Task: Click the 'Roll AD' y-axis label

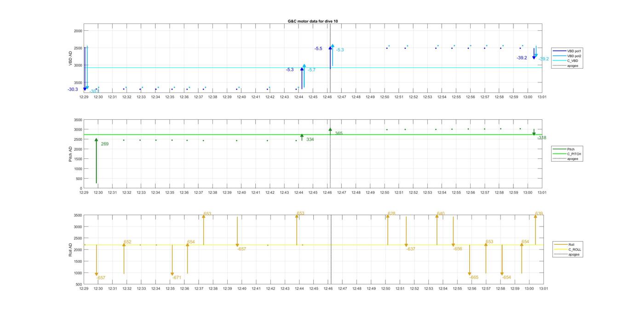Action: coord(70,250)
